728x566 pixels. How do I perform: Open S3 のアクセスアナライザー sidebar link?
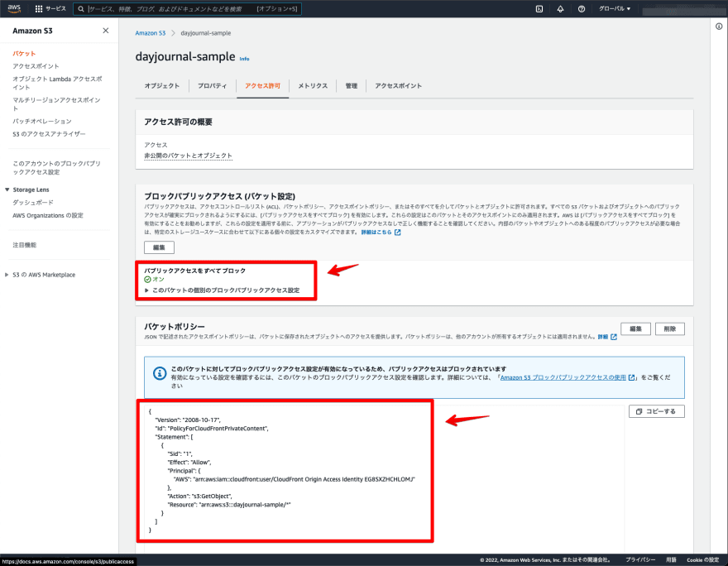pos(49,134)
